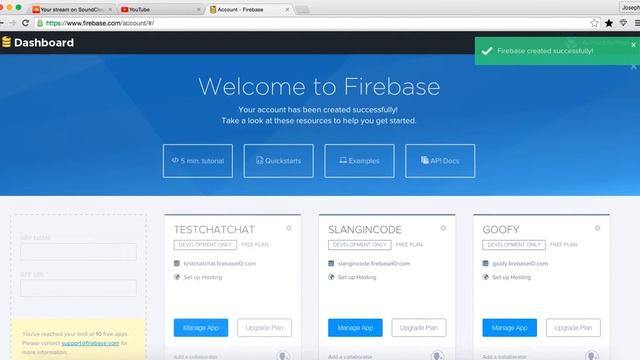Open settings gear on SLANGINCODE card
640x360 pixels.
point(443,228)
